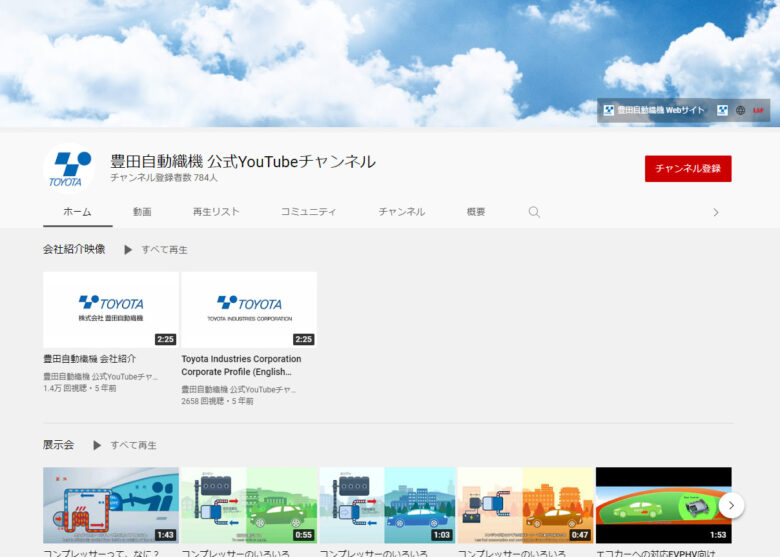Click the channel search magnifier icon

(534, 212)
